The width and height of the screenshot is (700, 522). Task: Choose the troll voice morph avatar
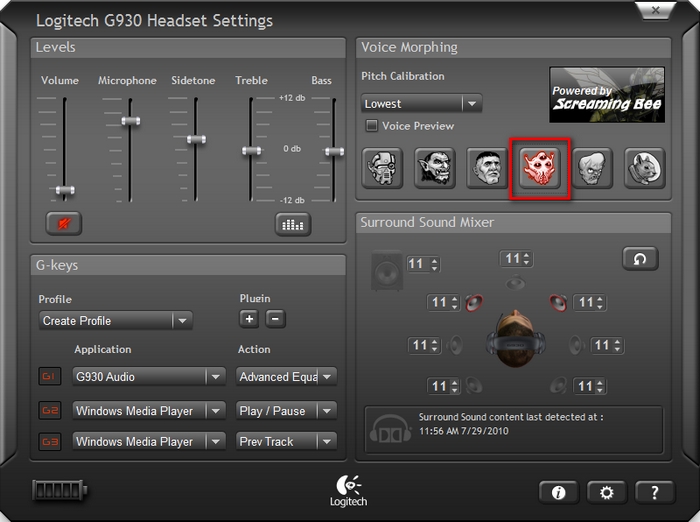coord(435,168)
